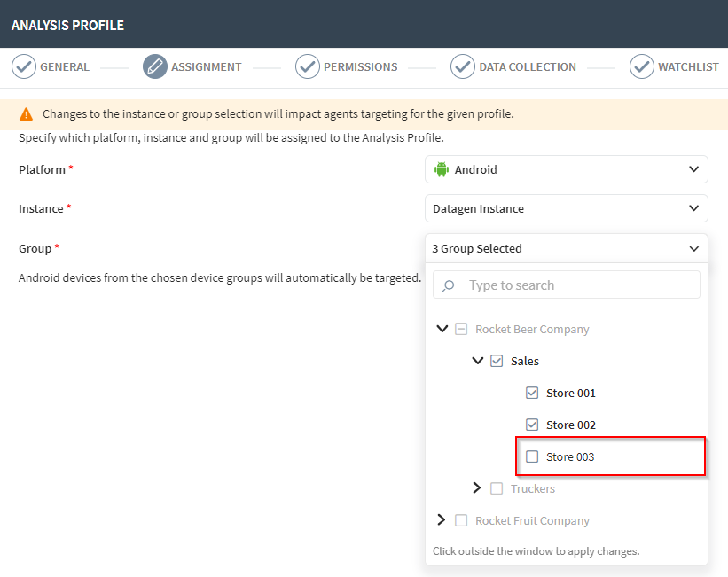Uncheck the Store 002 checkbox
This screenshot has height=577, width=728.
pos(532,425)
